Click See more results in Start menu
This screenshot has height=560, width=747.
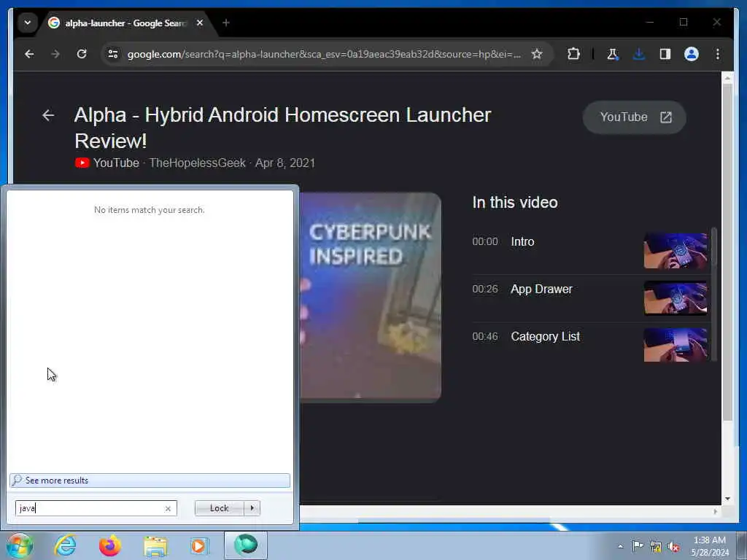tap(150, 481)
